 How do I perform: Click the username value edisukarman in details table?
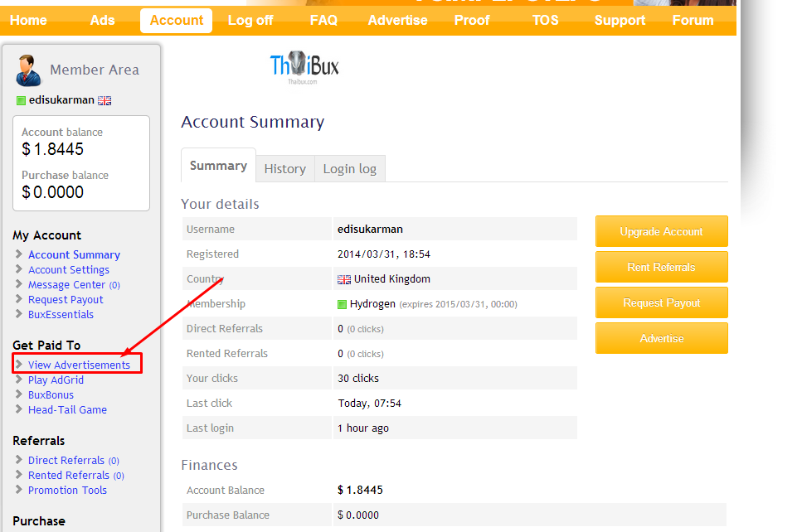370,229
